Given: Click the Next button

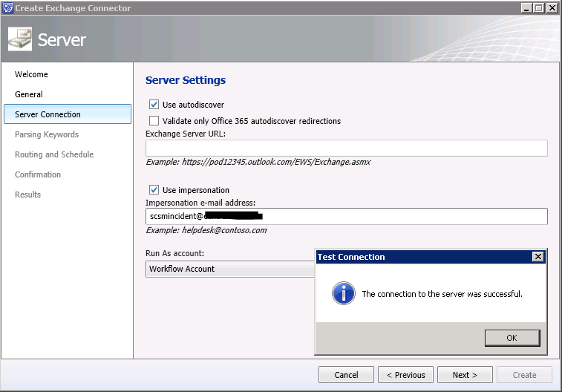Looking at the screenshot, I should 465,375.
